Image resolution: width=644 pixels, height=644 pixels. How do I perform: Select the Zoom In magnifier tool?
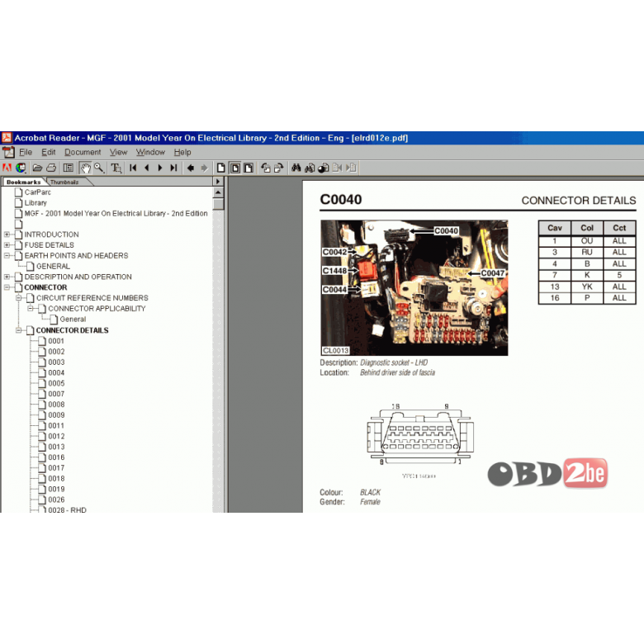coord(99,168)
